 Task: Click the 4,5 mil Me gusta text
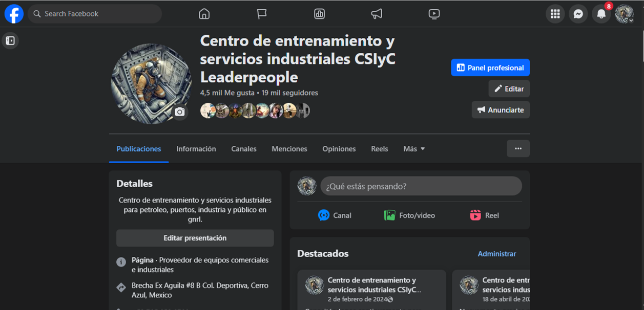[x=227, y=93]
